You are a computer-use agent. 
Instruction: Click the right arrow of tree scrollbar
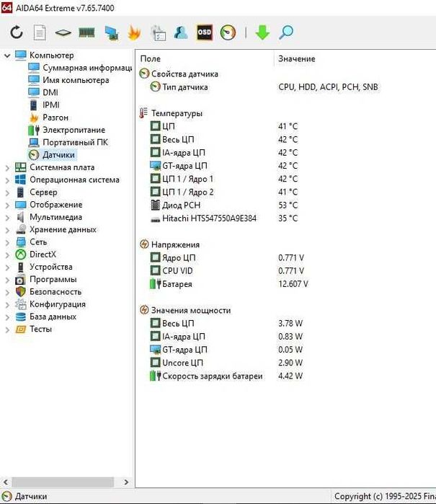pyautogui.click(x=126, y=482)
